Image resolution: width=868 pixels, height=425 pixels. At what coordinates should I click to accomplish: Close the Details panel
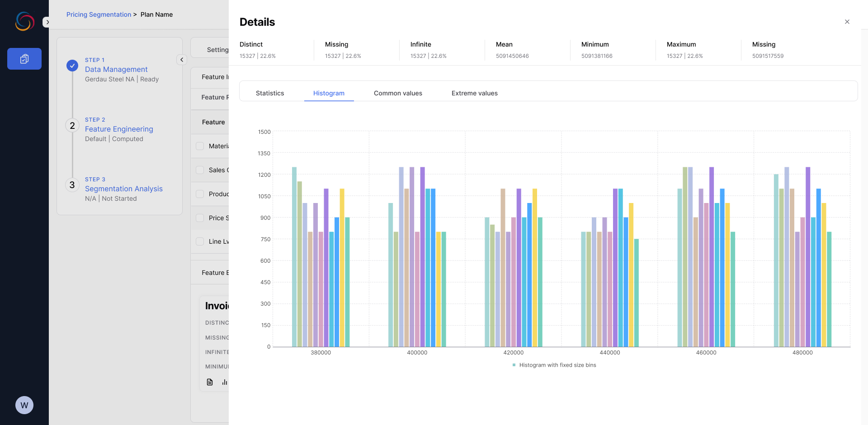pyautogui.click(x=847, y=22)
